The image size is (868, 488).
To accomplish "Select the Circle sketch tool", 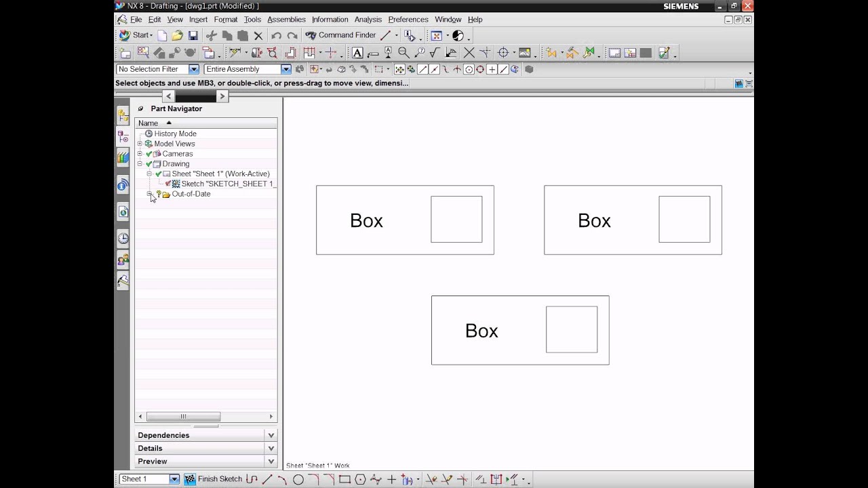I will (x=298, y=479).
